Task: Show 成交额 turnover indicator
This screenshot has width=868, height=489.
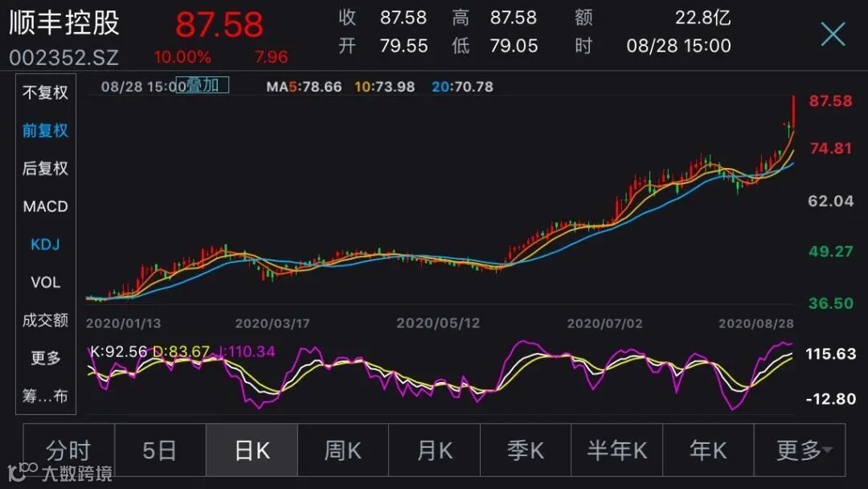Action: [45, 320]
